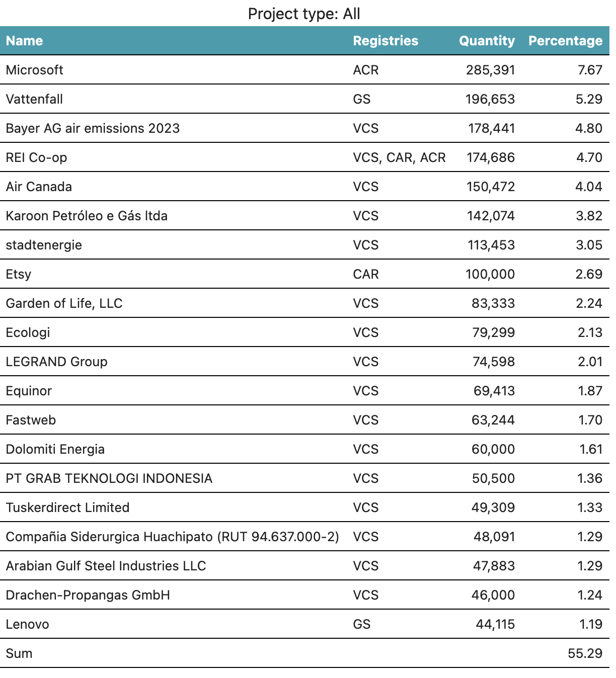Select the Air Canada entry
Viewport: 616px width, 678px height.
(x=39, y=187)
